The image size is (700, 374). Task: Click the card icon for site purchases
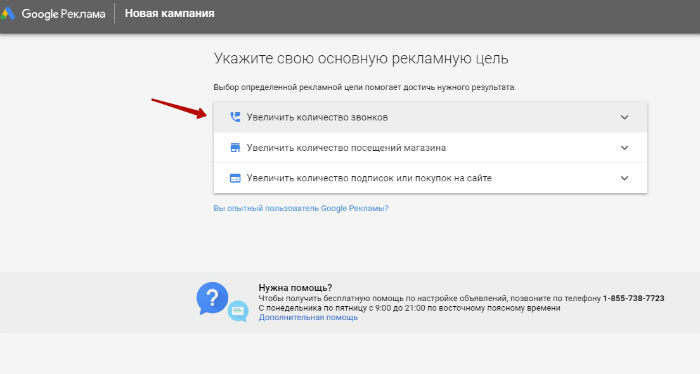(x=235, y=178)
